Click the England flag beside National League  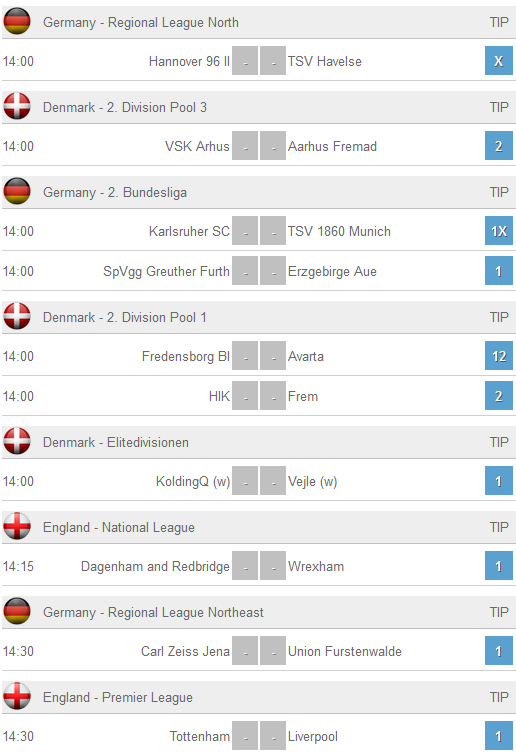tap(17, 527)
